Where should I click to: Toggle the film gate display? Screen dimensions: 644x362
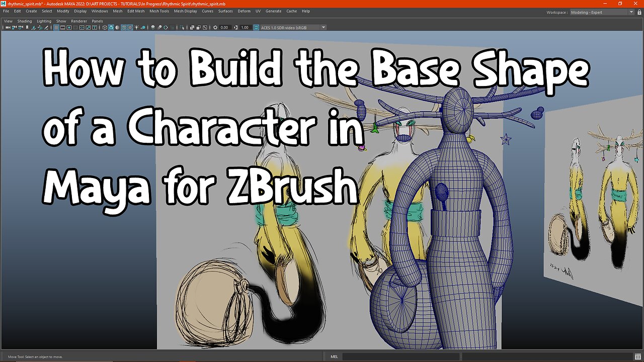pyautogui.click(x=63, y=28)
